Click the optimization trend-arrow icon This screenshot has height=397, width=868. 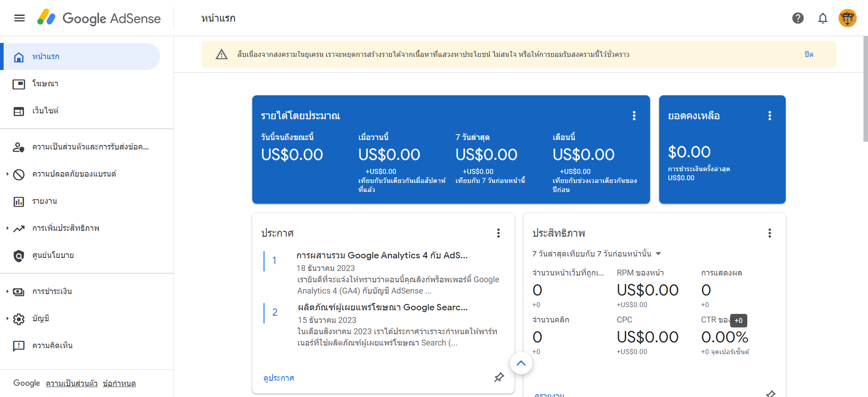coord(19,229)
